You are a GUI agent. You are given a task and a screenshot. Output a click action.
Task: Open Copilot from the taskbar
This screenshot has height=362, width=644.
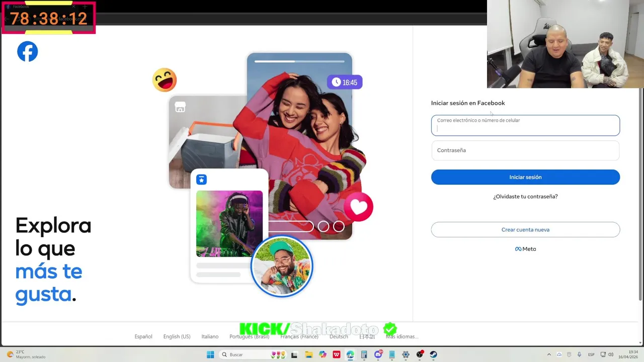tap(323, 354)
